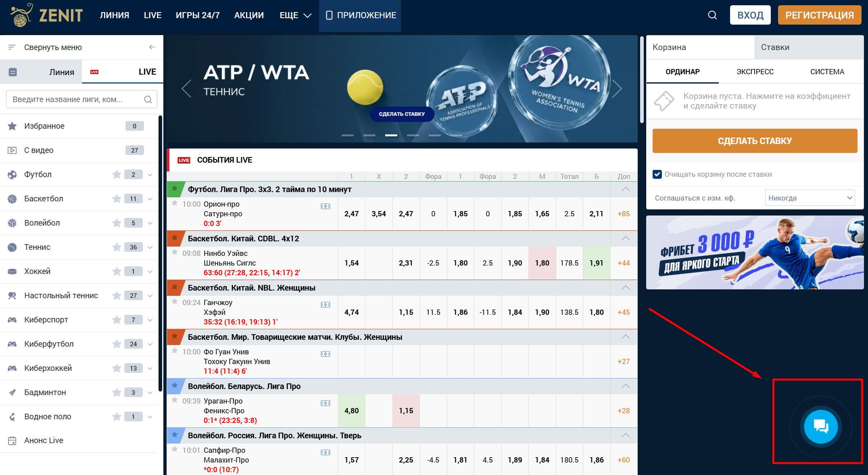Open the live chat support bubble

(820, 426)
